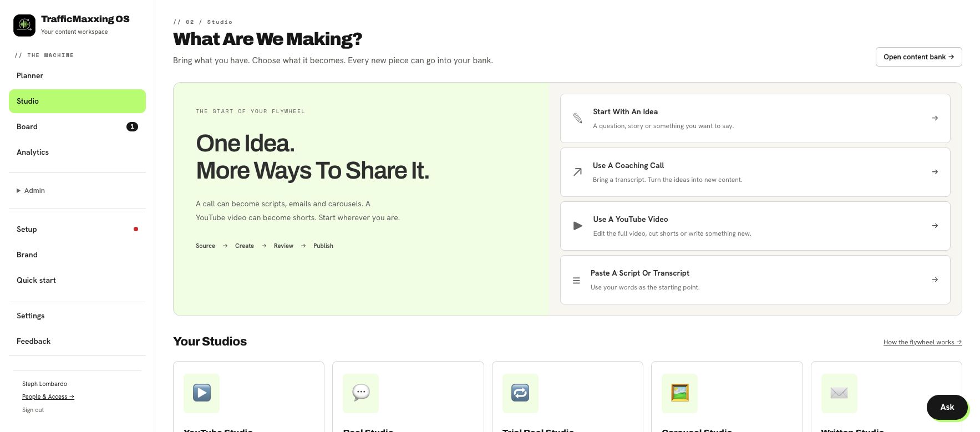Follow the How the flywheel works link
The width and height of the screenshot is (980, 432).
[x=922, y=342]
